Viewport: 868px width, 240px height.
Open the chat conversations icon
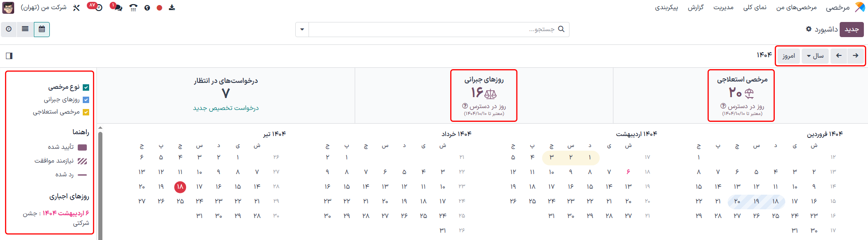(117, 7)
